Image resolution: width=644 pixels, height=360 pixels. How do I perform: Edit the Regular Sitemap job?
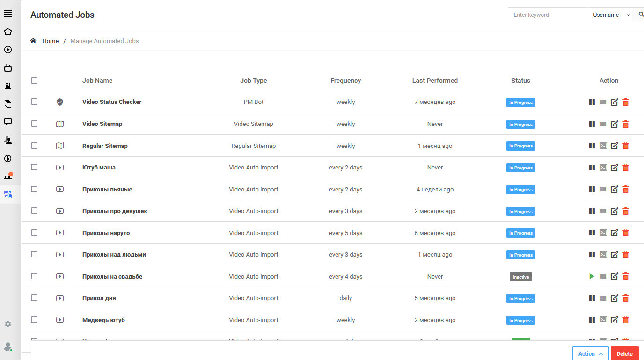coord(615,146)
